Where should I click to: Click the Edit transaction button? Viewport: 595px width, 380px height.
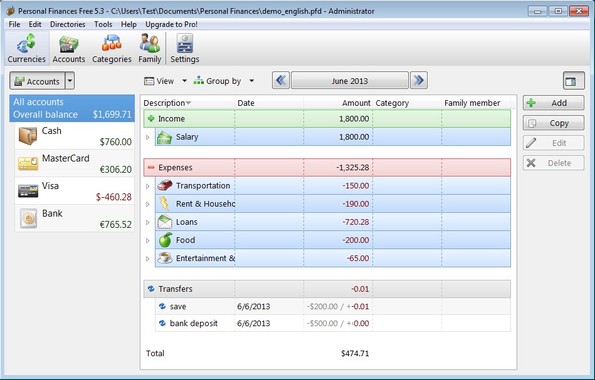(x=554, y=143)
